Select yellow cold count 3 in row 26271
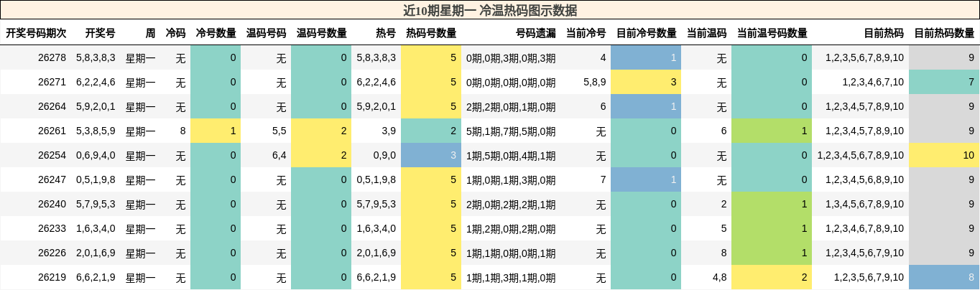 (646, 82)
